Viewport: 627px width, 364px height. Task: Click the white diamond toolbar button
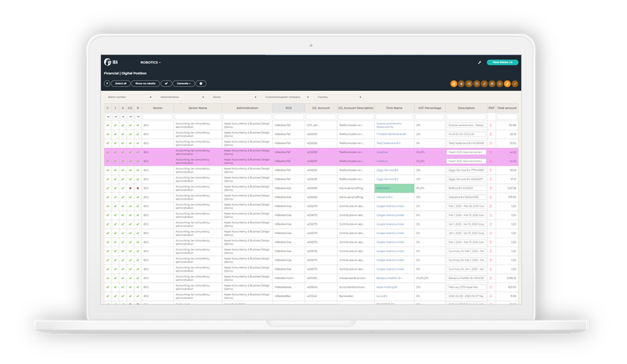(201, 84)
